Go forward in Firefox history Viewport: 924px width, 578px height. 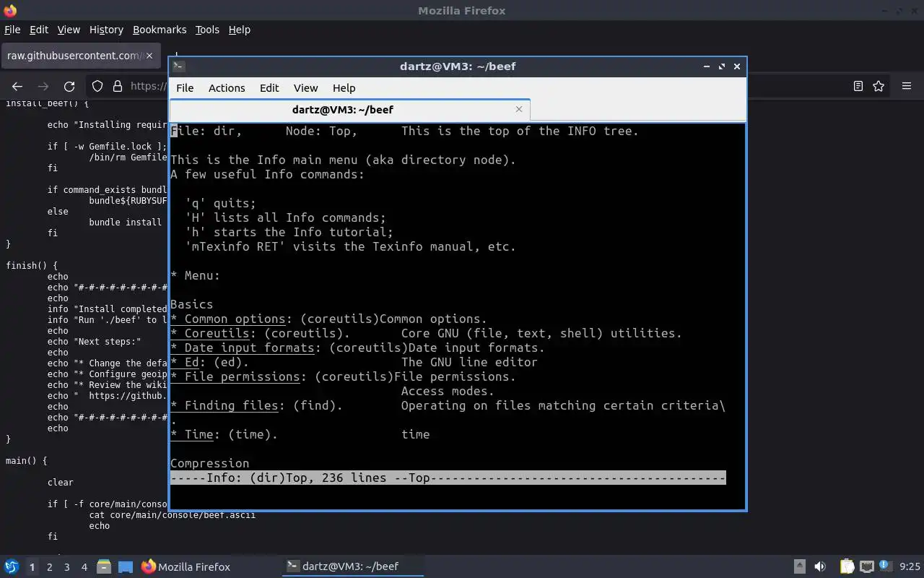(43, 86)
